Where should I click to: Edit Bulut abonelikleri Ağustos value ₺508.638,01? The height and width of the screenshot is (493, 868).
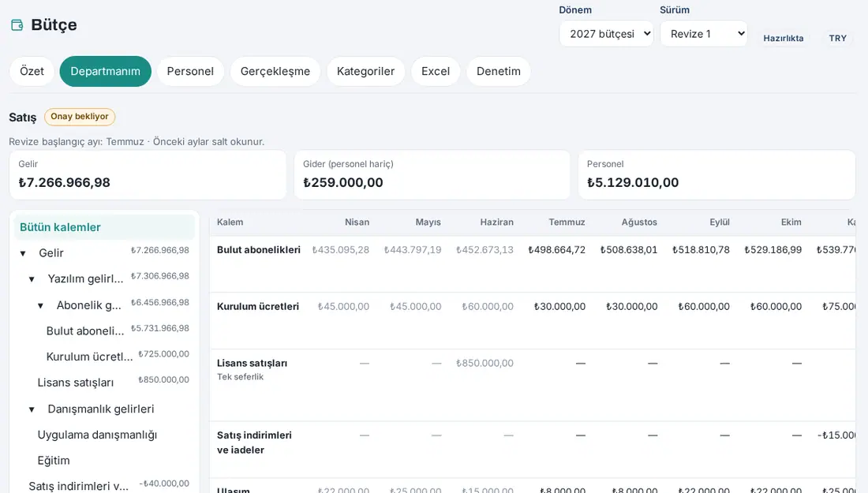pyautogui.click(x=629, y=250)
